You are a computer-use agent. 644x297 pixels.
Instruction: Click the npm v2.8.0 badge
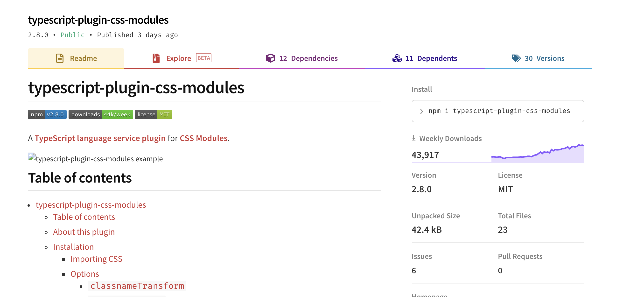click(x=47, y=114)
